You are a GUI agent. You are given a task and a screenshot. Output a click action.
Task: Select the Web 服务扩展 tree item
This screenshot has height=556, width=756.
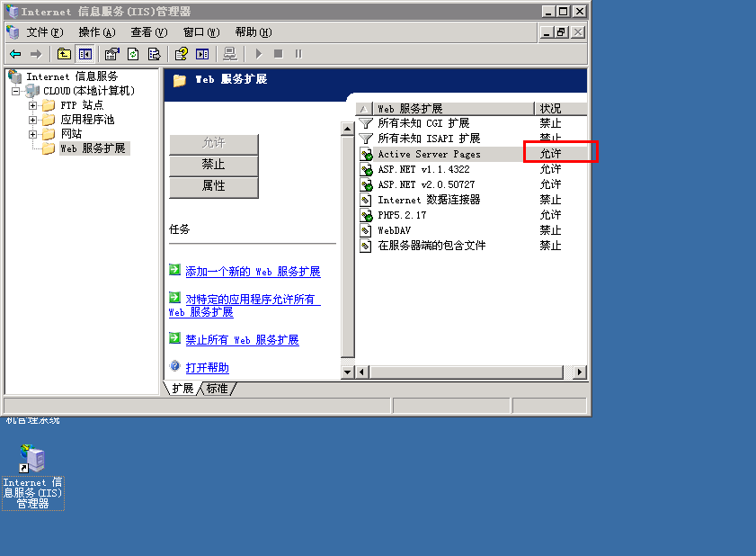point(93,148)
